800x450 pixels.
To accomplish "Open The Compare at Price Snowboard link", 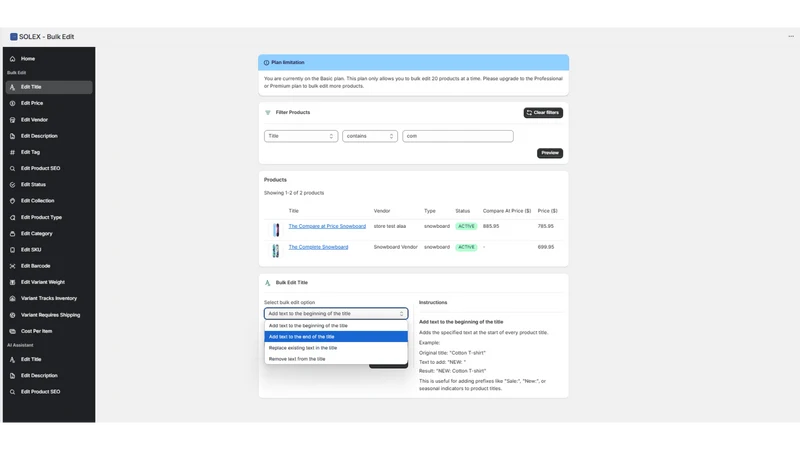I will pyautogui.click(x=327, y=226).
